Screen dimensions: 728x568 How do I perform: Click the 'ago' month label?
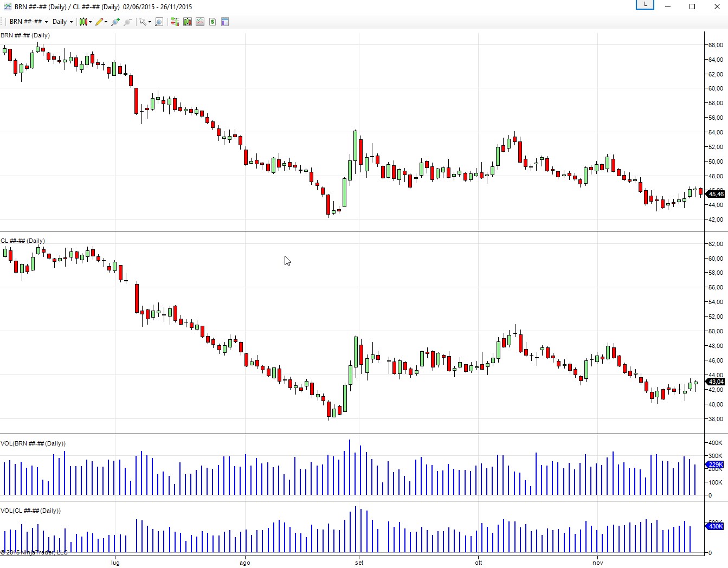click(x=245, y=563)
